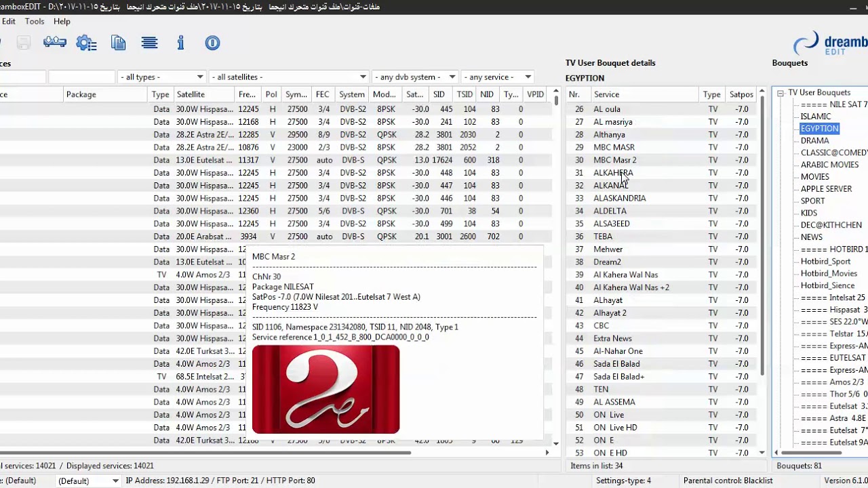Select the ISLAMIC bouquet

pos(815,117)
